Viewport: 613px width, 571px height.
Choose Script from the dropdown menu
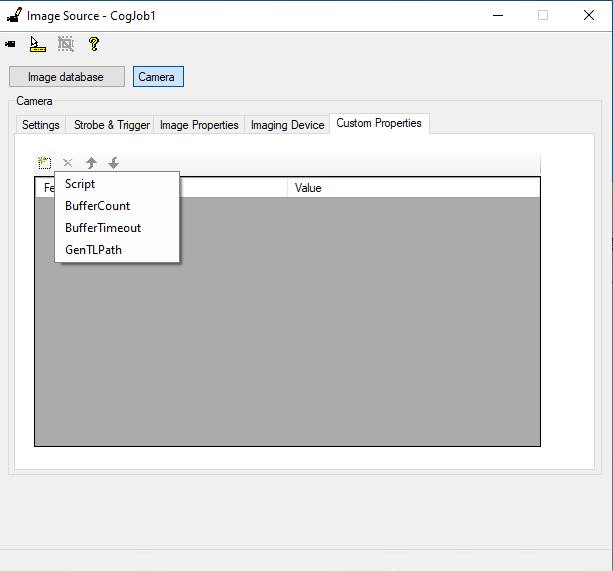point(80,184)
